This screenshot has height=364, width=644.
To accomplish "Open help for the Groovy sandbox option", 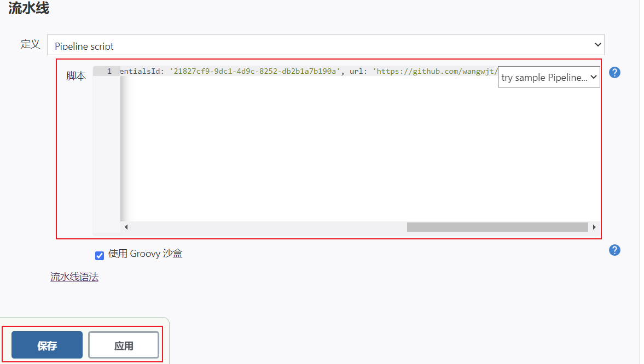I will 614,250.
